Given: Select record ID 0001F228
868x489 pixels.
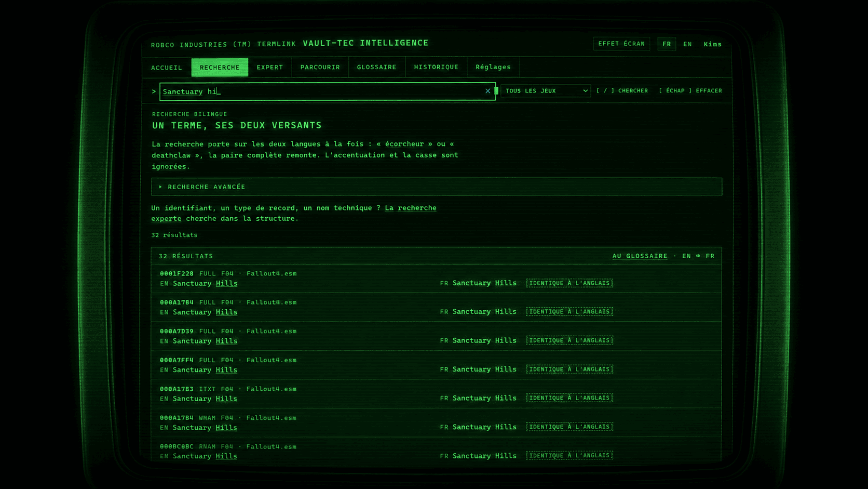Looking at the screenshot, I should click(177, 273).
